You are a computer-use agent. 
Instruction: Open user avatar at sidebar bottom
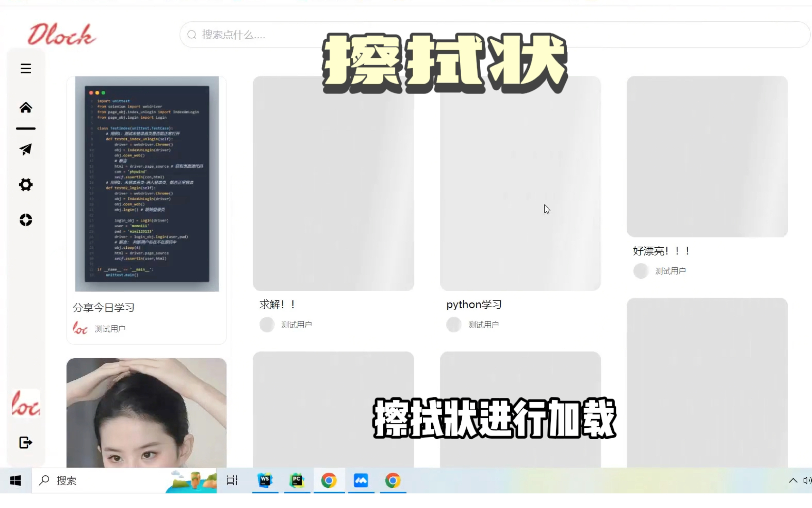click(x=25, y=403)
